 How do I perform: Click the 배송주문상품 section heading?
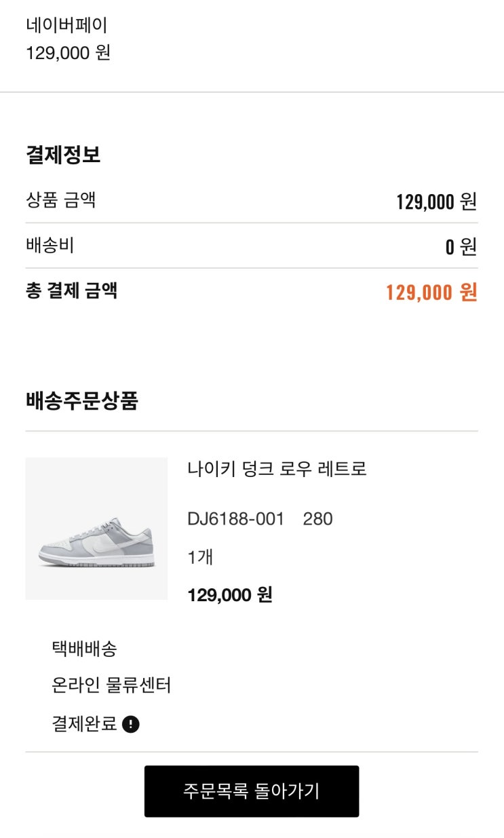[82, 401]
